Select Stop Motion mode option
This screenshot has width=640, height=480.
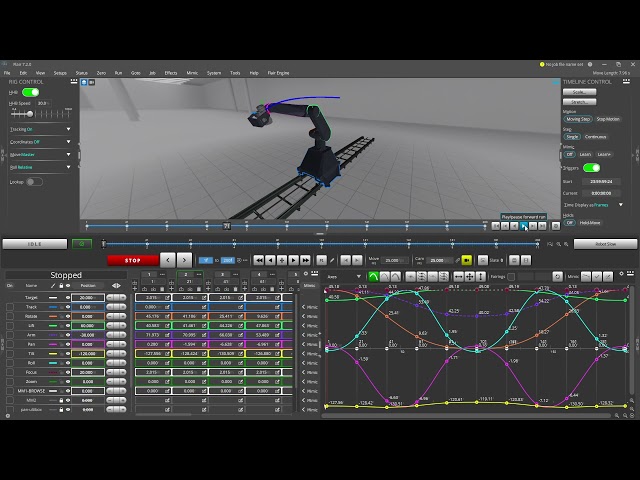pos(608,119)
